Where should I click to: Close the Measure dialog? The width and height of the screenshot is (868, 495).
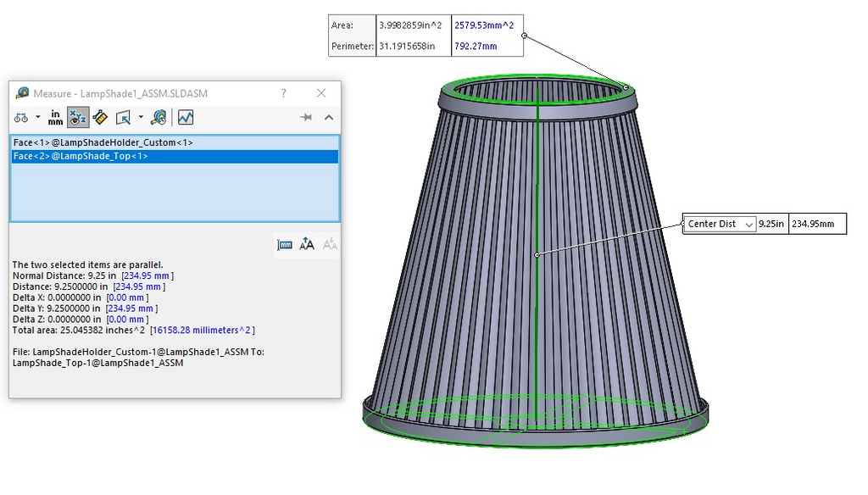point(321,93)
